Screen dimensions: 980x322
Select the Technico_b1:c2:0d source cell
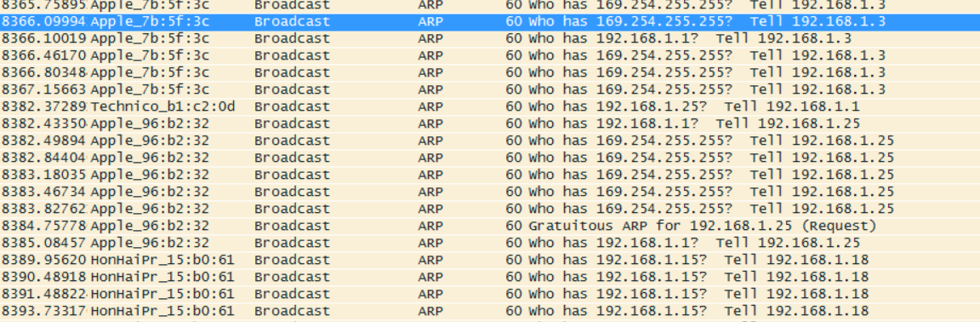[162, 106]
